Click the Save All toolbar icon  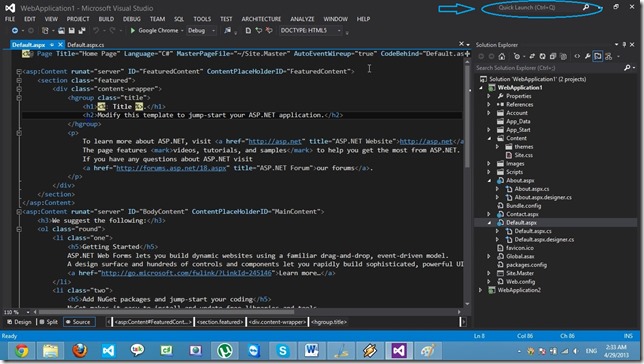[82, 30]
